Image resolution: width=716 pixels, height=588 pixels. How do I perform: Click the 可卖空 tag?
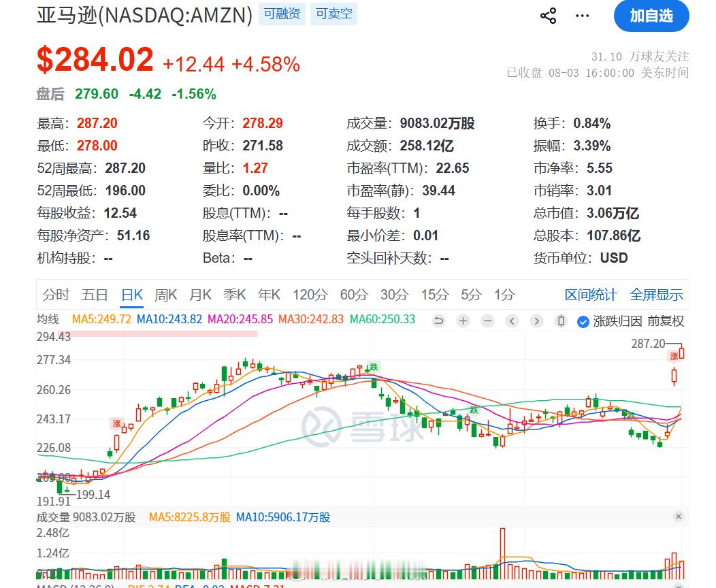click(x=334, y=14)
